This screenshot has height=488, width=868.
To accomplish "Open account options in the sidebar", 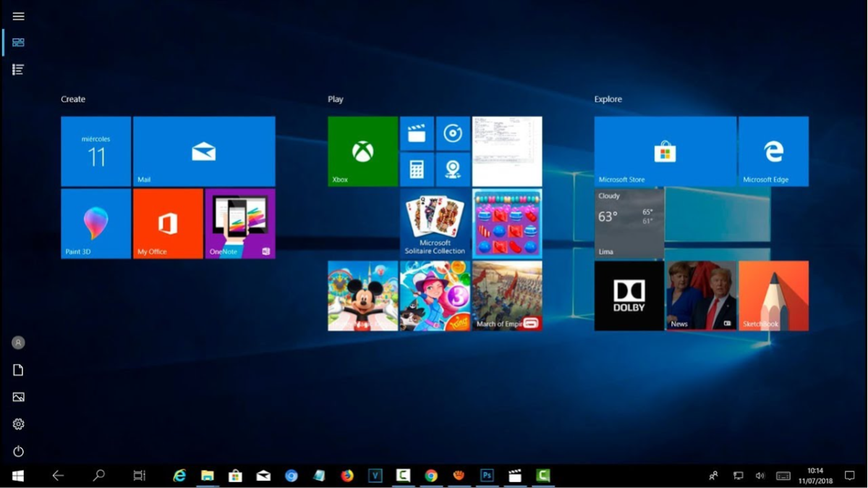I will tap(17, 342).
